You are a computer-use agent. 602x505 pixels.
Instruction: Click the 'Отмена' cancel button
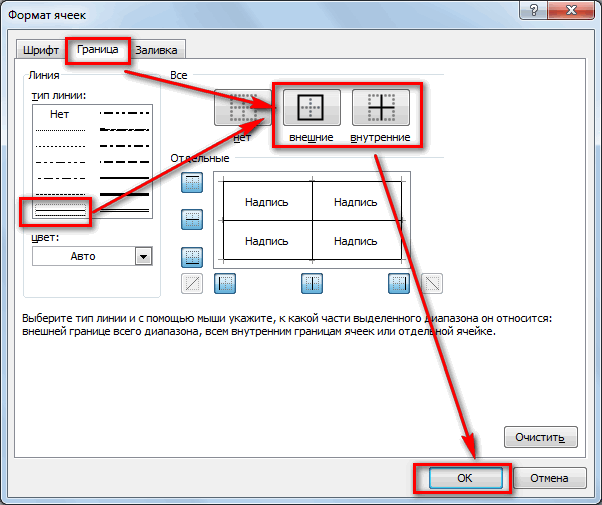click(x=549, y=478)
